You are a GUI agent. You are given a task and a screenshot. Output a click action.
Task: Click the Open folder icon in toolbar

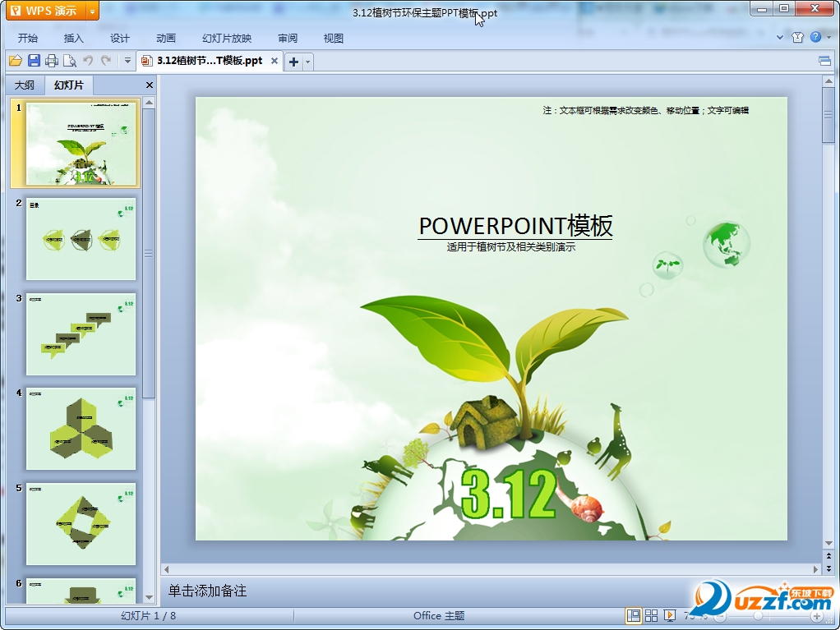coord(16,61)
